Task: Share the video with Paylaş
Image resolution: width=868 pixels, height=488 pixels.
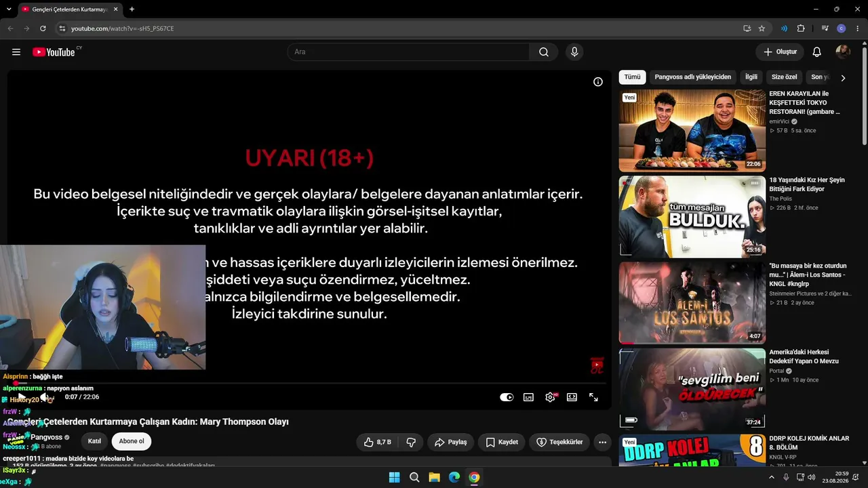Action: [x=450, y=442]
